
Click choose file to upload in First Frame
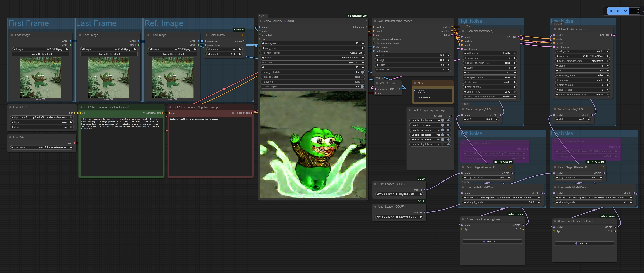click(41, 54)
